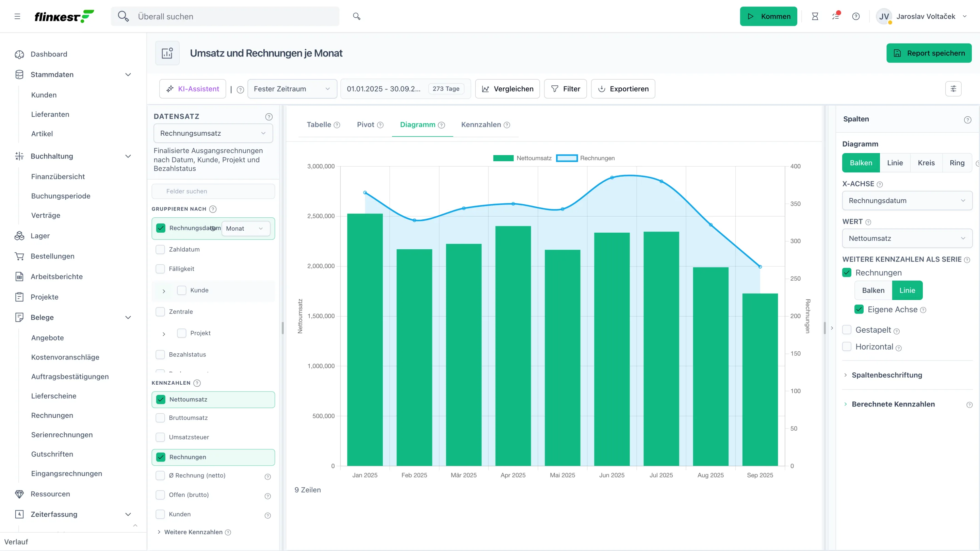Open the X-Achse Rechnungsdatum dropdown

[x=907, y=200]
